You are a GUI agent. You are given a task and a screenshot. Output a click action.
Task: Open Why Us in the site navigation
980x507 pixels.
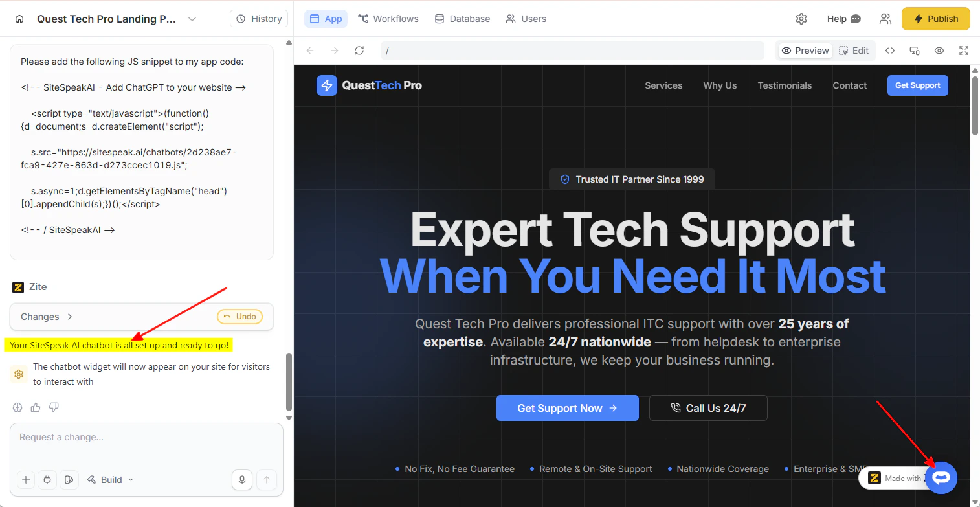coord(720,85)
